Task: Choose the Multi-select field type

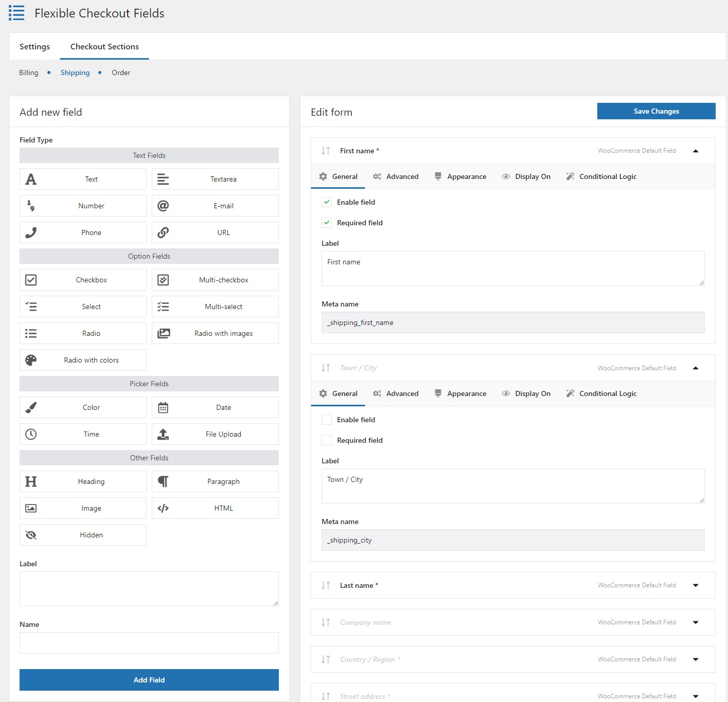Action: tap(215, 307)
